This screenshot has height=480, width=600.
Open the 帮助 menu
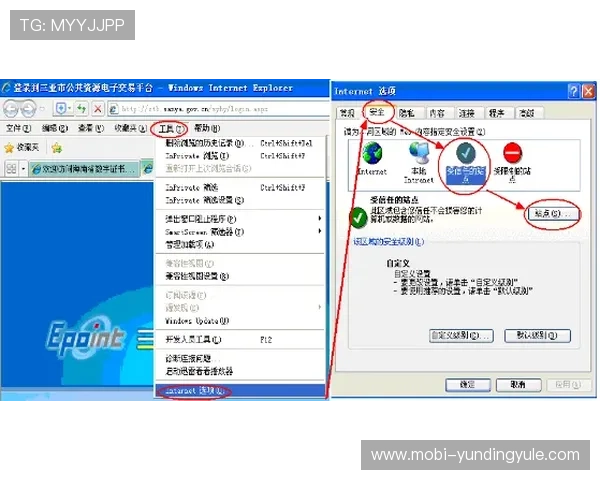point(207,128)
